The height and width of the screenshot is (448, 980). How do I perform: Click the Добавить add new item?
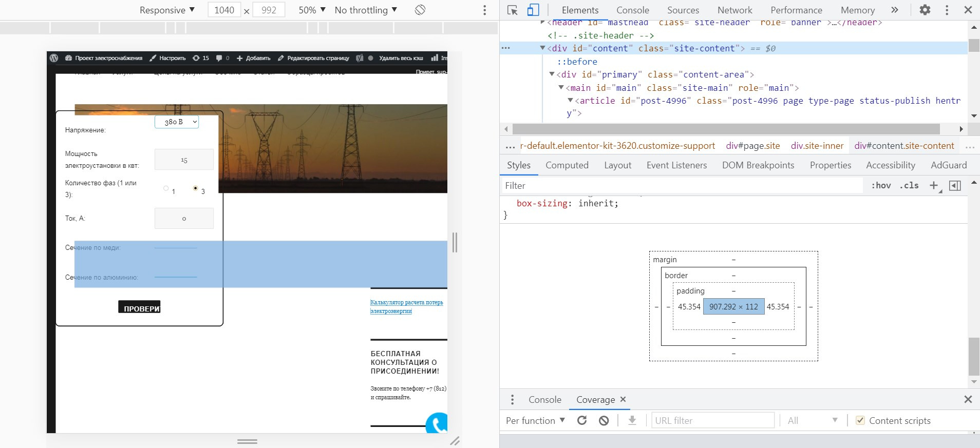[254, 58]
